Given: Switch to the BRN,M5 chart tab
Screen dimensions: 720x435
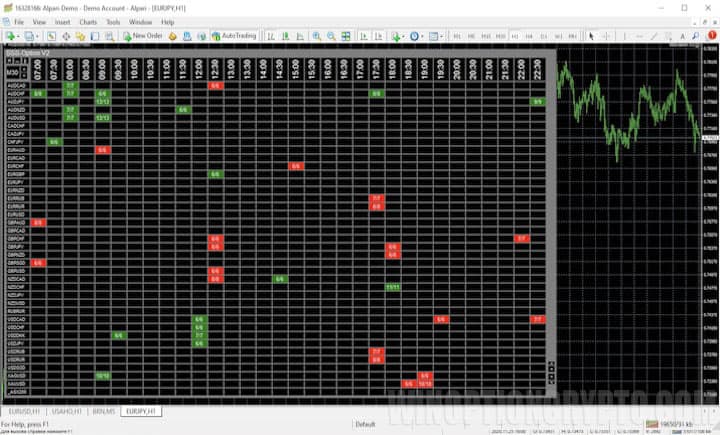Looking at the screenshot, I should click(102, 411).
